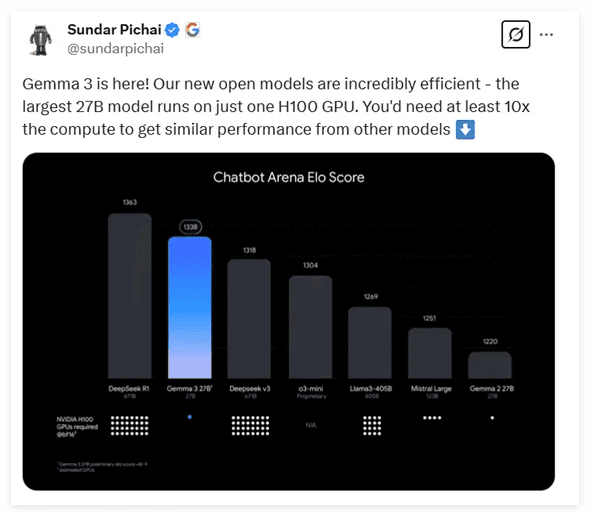The height and width of the screenshot is (516, 590).
Task: Select the circled 1338 score label
Action: coord(190,227)
